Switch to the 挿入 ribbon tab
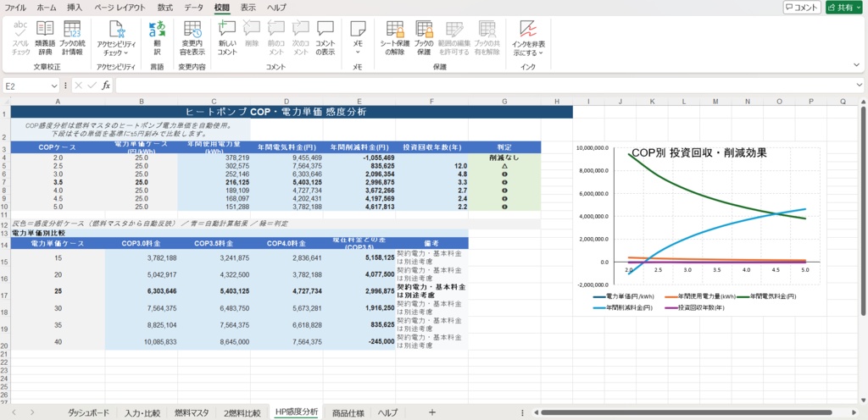868x420 pixels. [x=75, y=8]
